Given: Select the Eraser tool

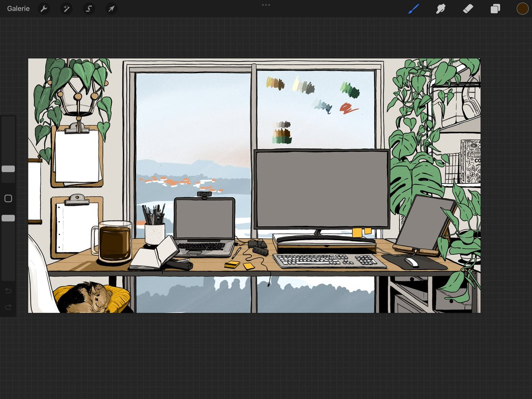Looking at the screenshot, I should 468,8.
